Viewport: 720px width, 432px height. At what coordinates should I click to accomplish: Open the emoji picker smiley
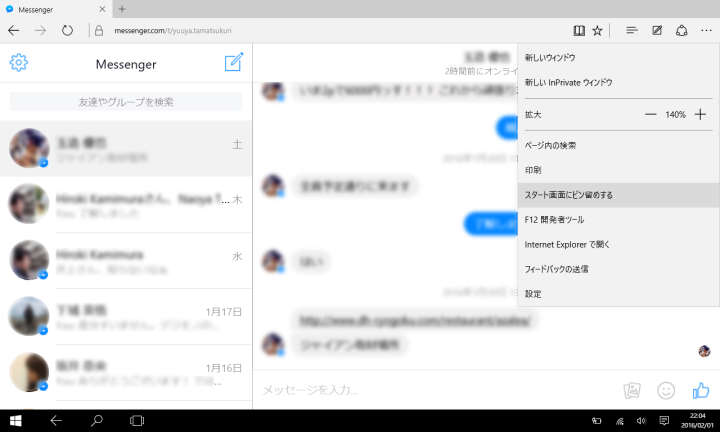pyautogui.click(x=666, y=391)
